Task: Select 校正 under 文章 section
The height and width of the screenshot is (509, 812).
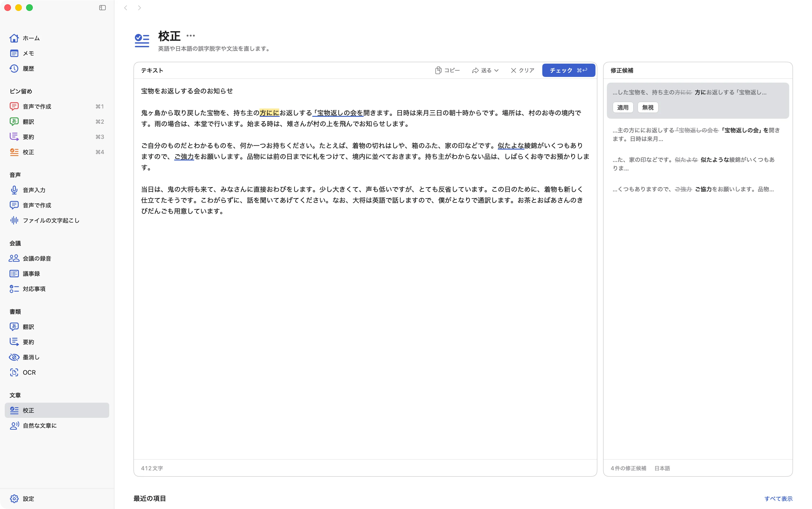Action: tap(57, 410)
